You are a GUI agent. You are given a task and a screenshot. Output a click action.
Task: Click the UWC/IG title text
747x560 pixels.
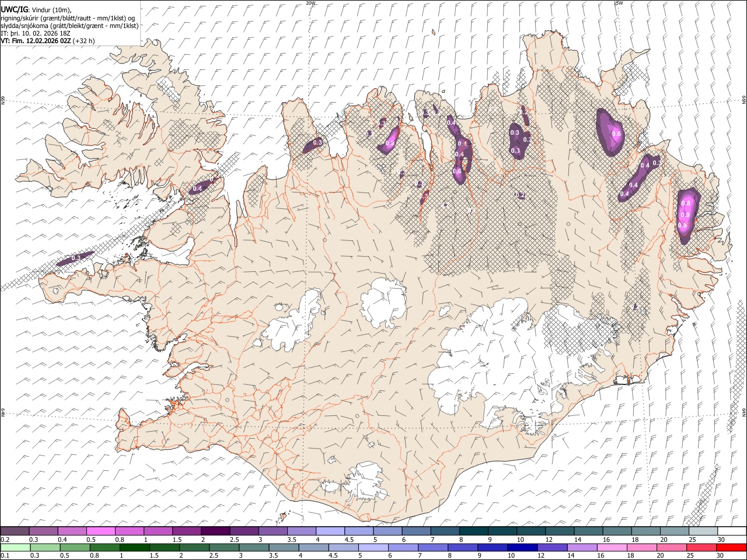pyautogui.click(x=14, y=10)
